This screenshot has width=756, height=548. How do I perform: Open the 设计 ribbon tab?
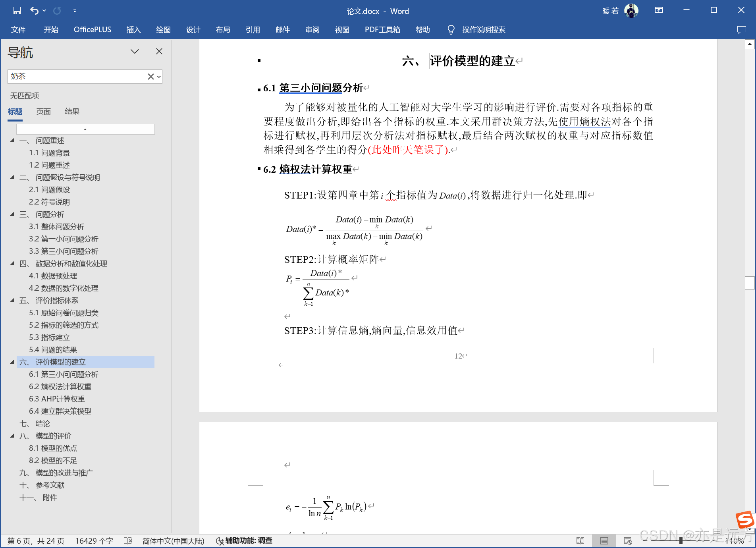coord(193,30)
